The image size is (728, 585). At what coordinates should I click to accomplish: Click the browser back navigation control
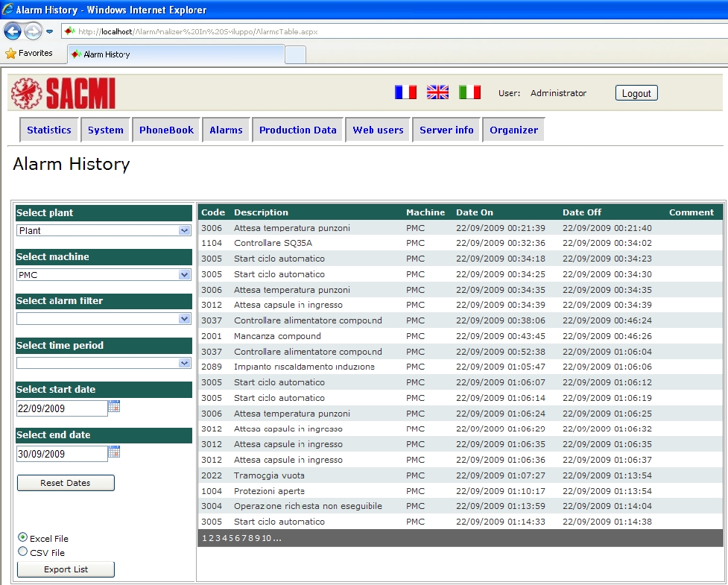(x=12, y=31)
